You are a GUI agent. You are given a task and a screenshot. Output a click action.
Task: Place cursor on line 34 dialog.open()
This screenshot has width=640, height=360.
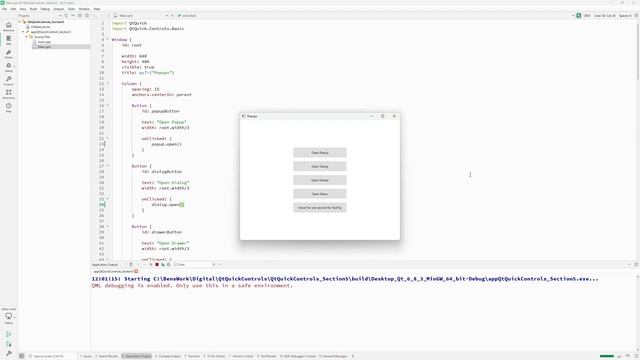click(167, 204)
